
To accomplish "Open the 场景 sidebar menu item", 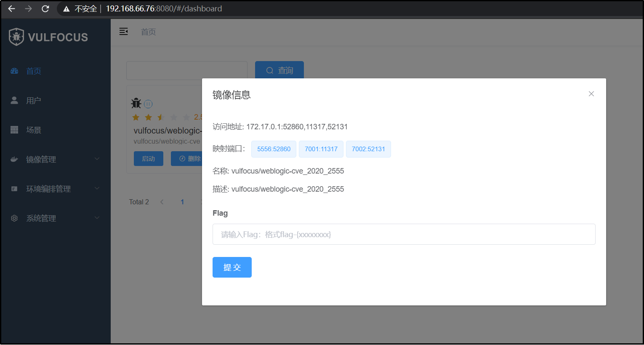I will click(33, 130).
